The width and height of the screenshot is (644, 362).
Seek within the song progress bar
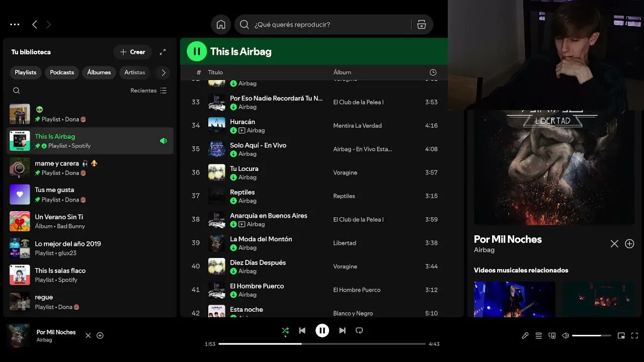click(x=322, y=344)
